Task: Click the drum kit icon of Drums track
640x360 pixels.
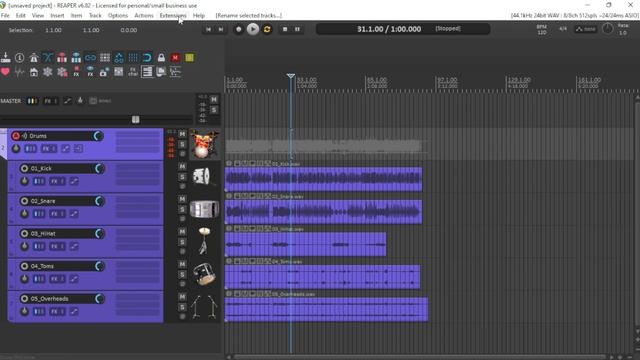Action: [x=205, y=144]
